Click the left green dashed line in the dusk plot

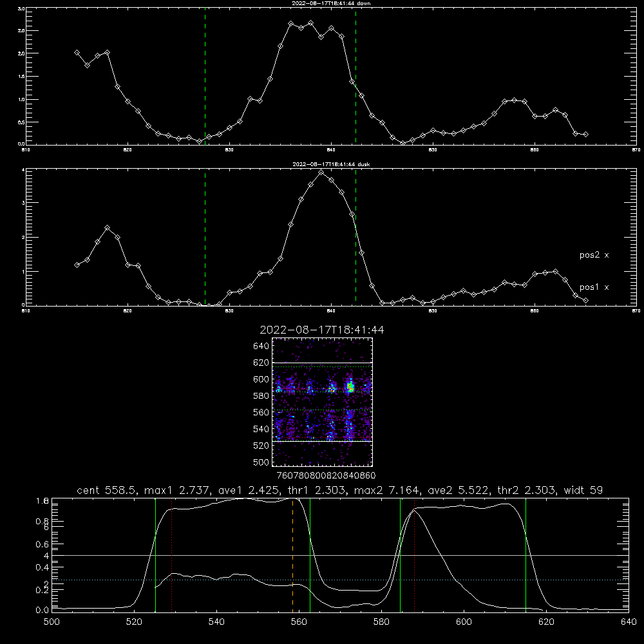coord(205,237)
